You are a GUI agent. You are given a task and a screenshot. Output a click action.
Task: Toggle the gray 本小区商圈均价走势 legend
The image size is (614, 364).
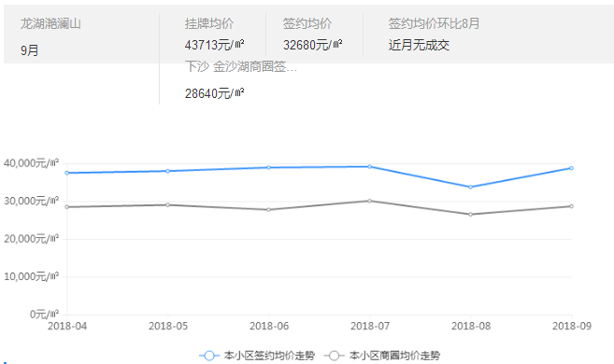point(382,356)
